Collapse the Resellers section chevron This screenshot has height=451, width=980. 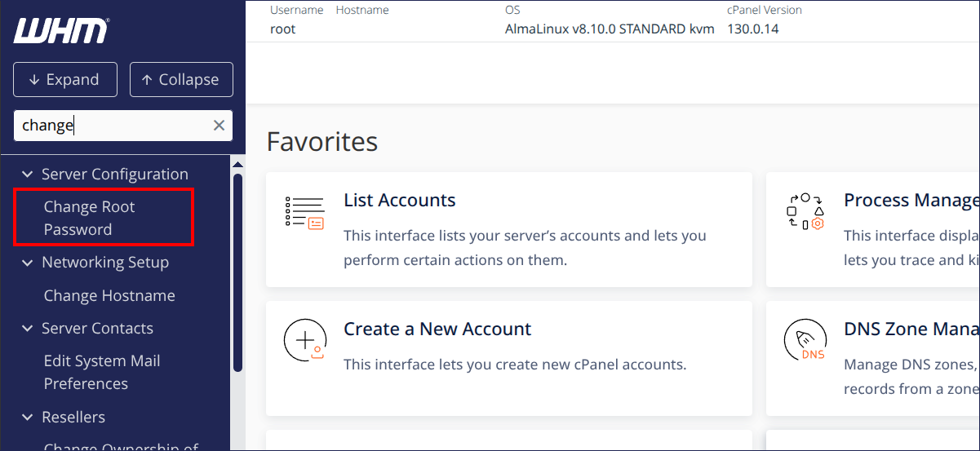(x=27, y=418)
